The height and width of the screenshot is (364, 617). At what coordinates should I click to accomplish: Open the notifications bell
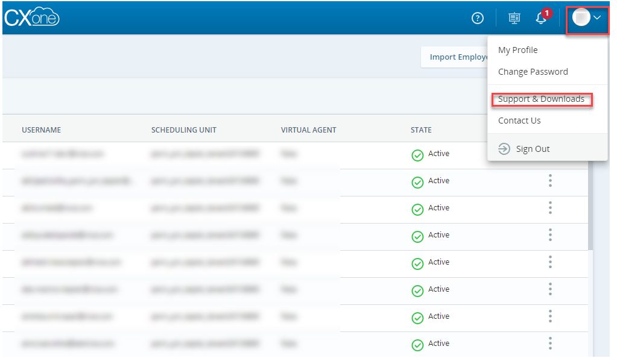pyautogui.click(x=541, y=18)
